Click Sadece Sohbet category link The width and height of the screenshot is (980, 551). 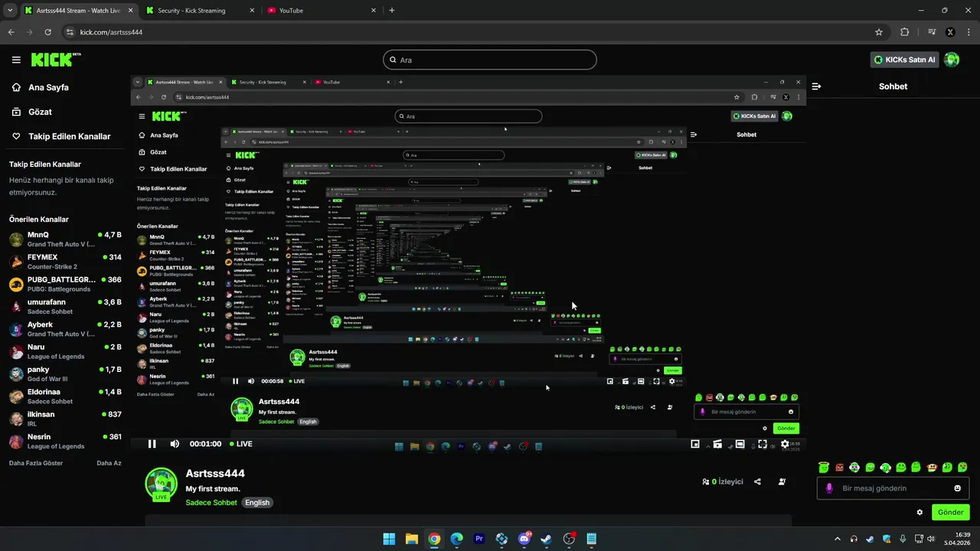[211, 503]
